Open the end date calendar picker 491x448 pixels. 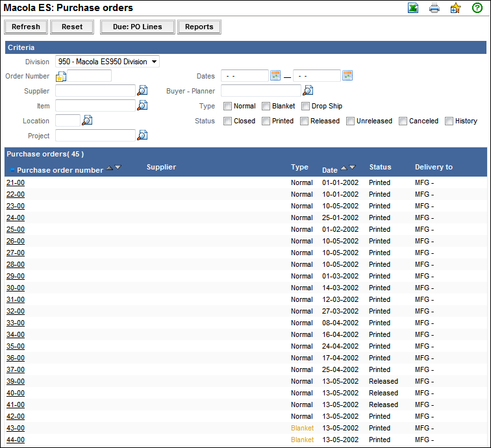tap(347, 76)
